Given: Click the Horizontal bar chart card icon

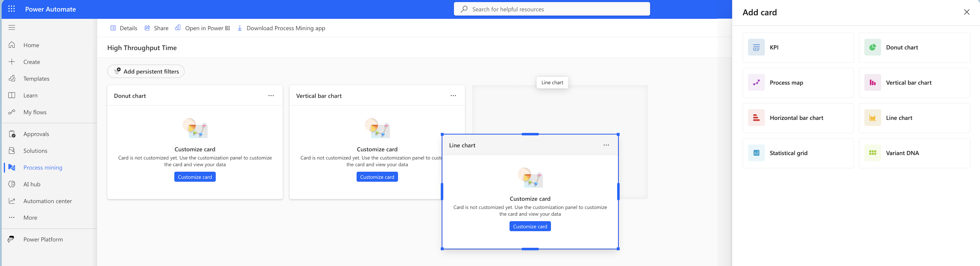Looking at the screenshot, I should (x=756, y=118).
